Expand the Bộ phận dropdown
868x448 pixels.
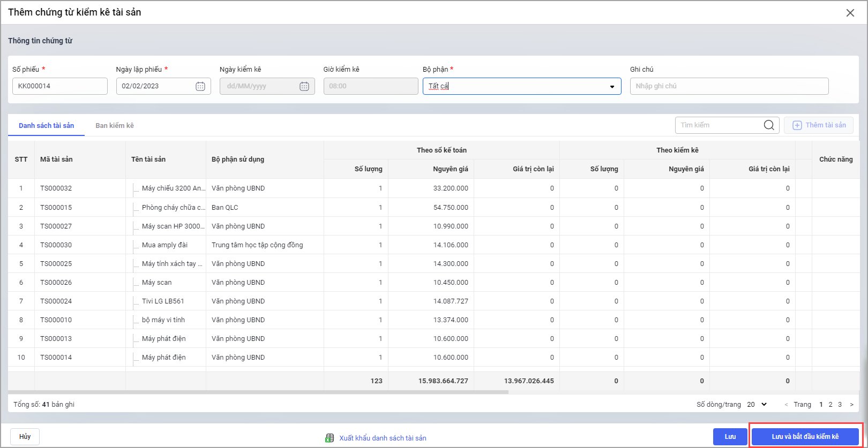click(x=612, y=87)
